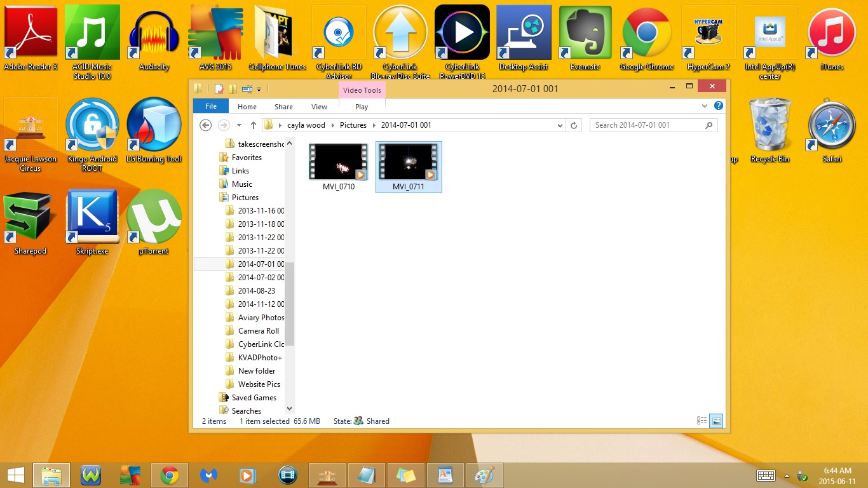Screen dimensions: 868x488
Task: Select Saved Games in navigation pane
Action: pos(254,398)
